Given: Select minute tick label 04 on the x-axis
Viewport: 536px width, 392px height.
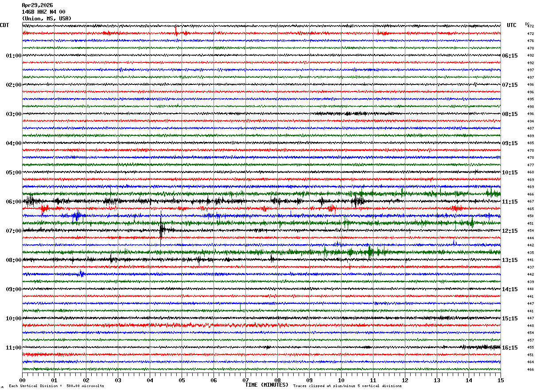Looking at the screenshot, I should [x=150, y=380].
